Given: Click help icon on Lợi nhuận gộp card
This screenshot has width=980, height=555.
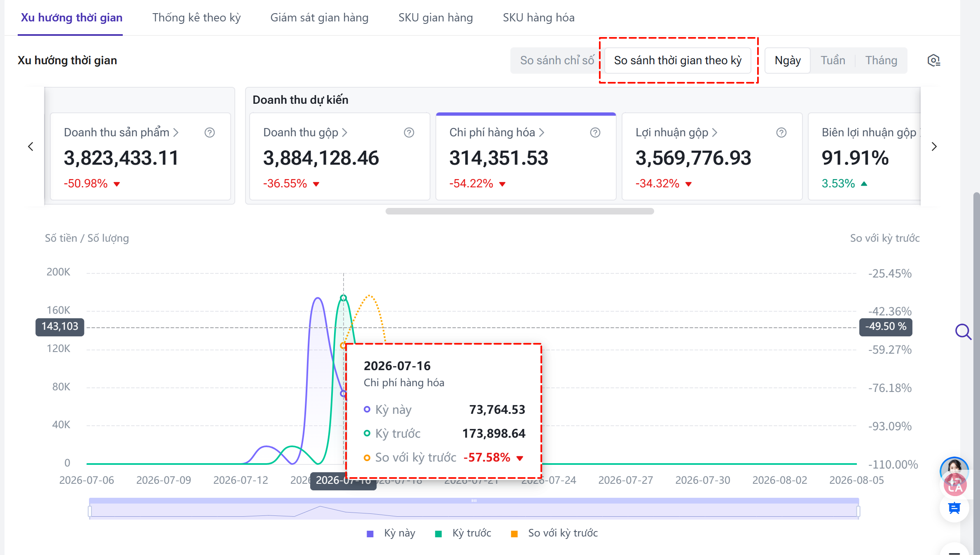Looking at the screenshot, I should tap(781, 133).
